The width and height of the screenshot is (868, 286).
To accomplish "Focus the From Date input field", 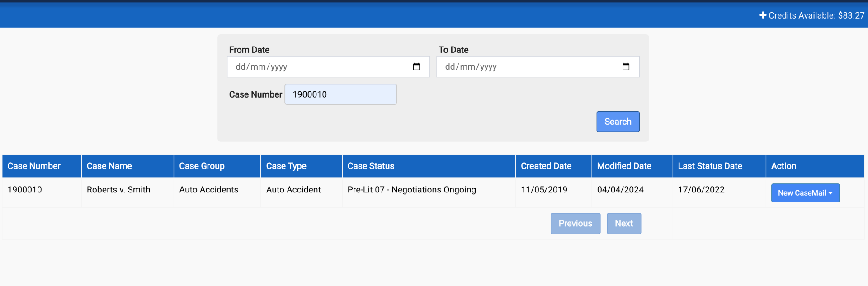I will point(316,67).
